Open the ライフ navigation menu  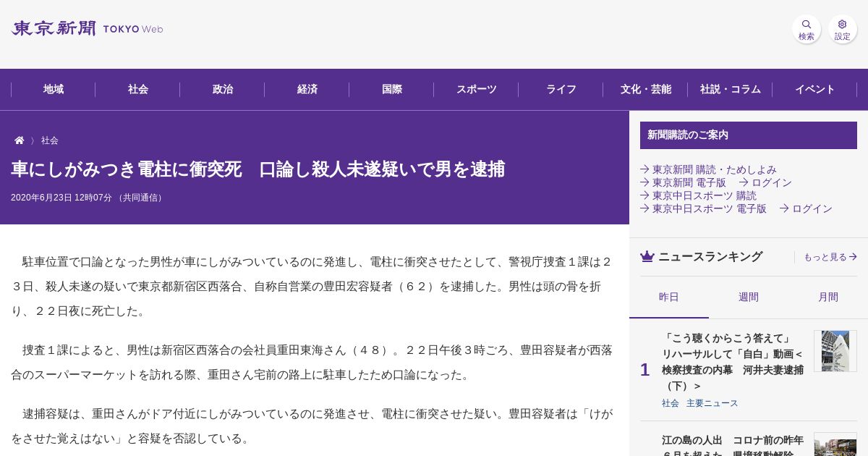[561, 90]
